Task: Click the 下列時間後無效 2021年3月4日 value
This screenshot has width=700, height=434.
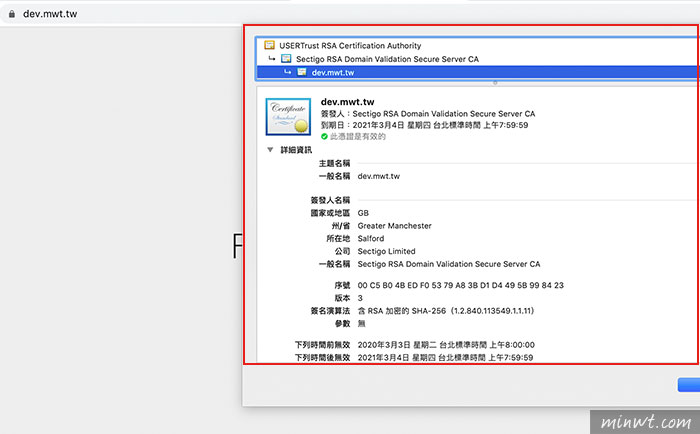Action: [445, 357]
